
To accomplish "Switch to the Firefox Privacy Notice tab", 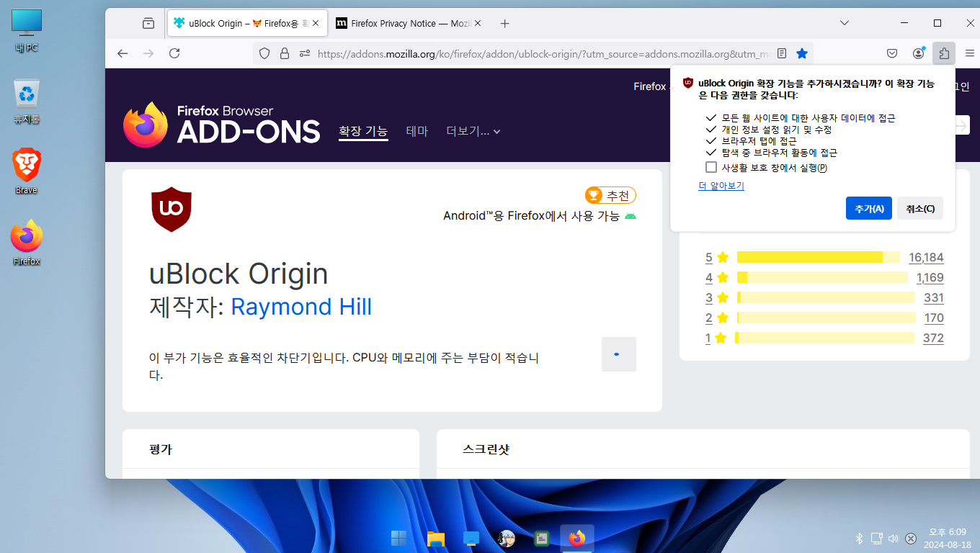I will point(409,23).
